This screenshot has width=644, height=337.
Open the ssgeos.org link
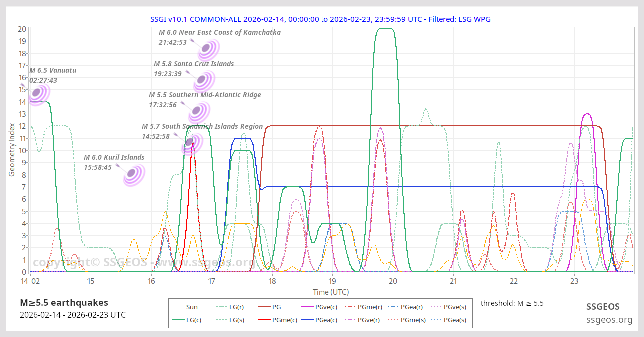point(609,320)
